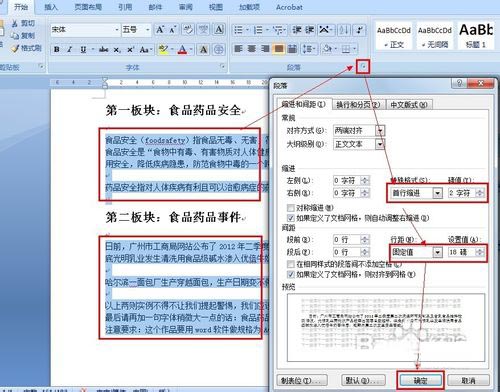
Task: Center-align the selected paragraph
Action: click(252, 49)
